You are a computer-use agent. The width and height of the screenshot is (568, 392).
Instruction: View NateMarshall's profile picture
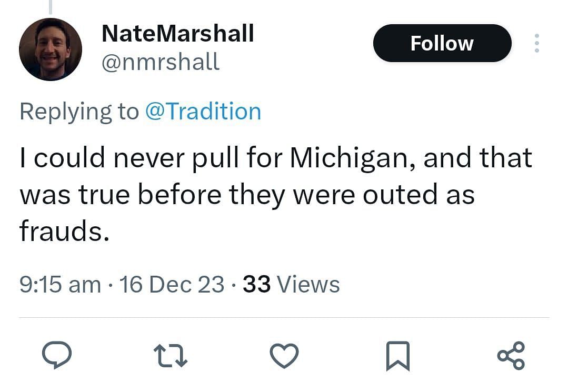click(x=51, y=49)
